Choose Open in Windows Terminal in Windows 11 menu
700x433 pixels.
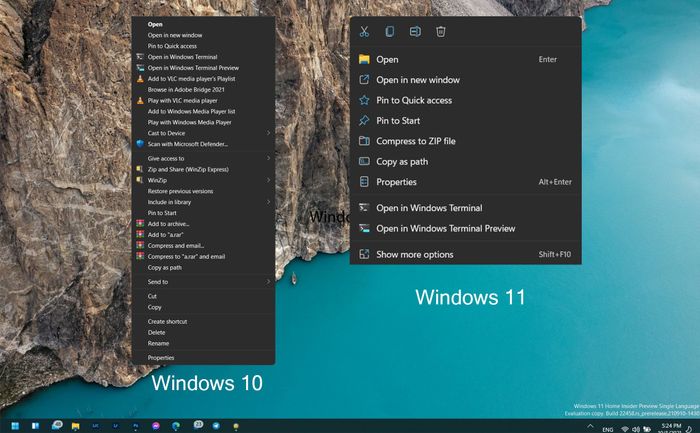tap(465, 208)
